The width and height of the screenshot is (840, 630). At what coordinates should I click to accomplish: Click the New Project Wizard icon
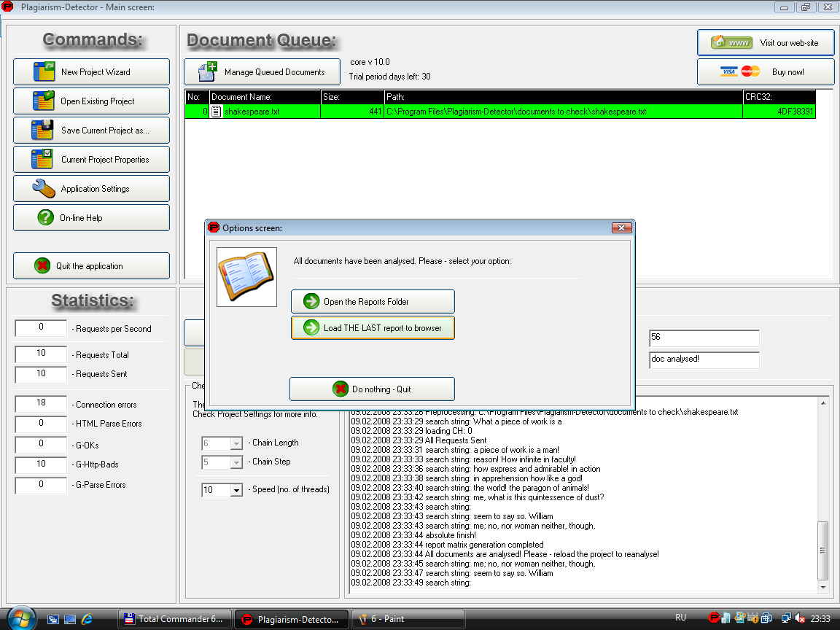(x=44, y=71)
